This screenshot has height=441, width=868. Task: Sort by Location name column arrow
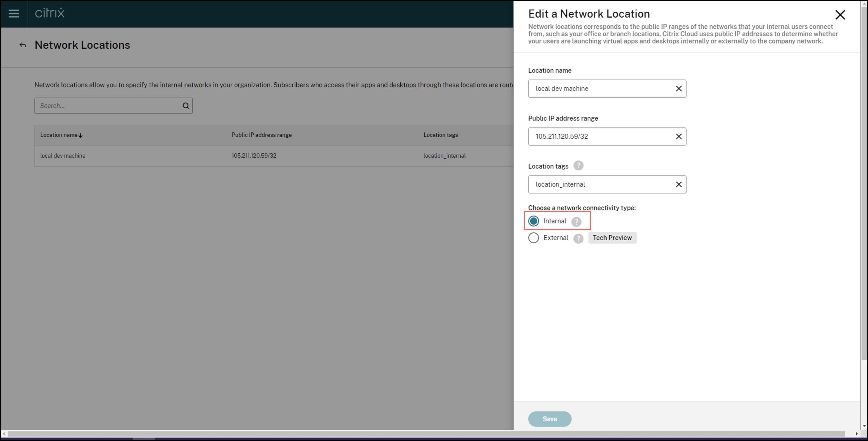coord(80,136)
